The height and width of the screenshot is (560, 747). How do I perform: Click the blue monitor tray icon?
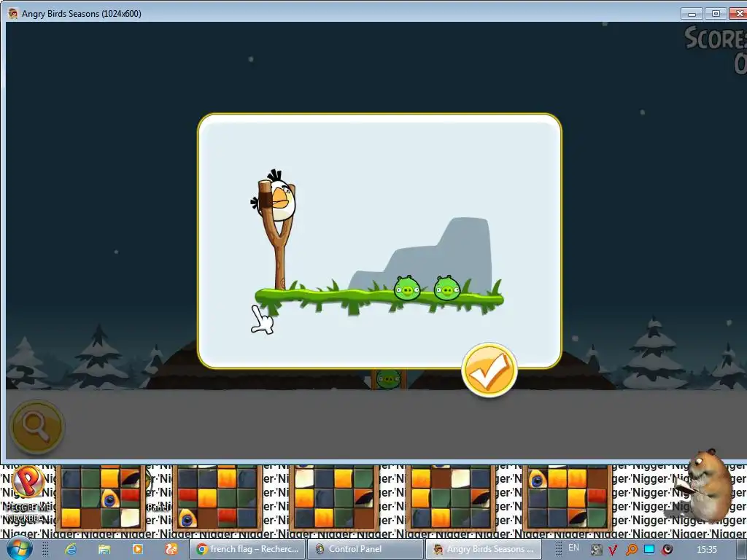coord(649,549)
